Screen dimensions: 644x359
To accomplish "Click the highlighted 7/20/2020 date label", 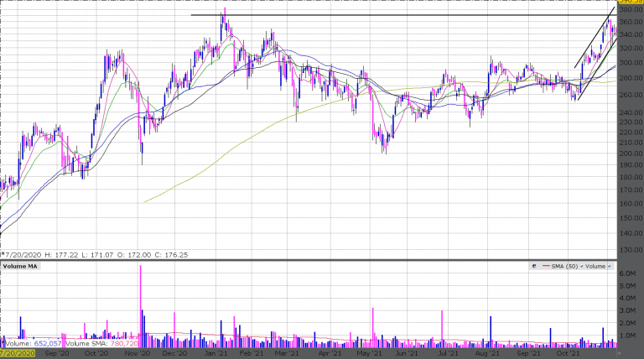I will click(x=17, y=354).
